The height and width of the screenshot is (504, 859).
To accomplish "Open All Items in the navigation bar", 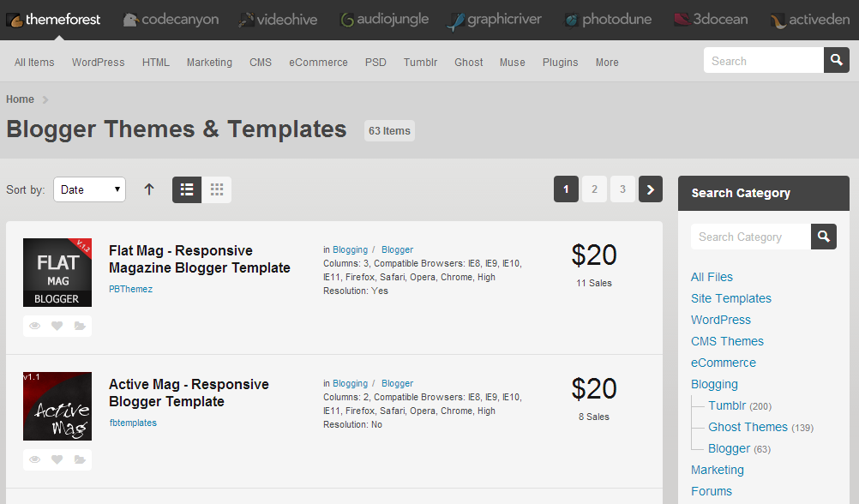I will point(34,63).
